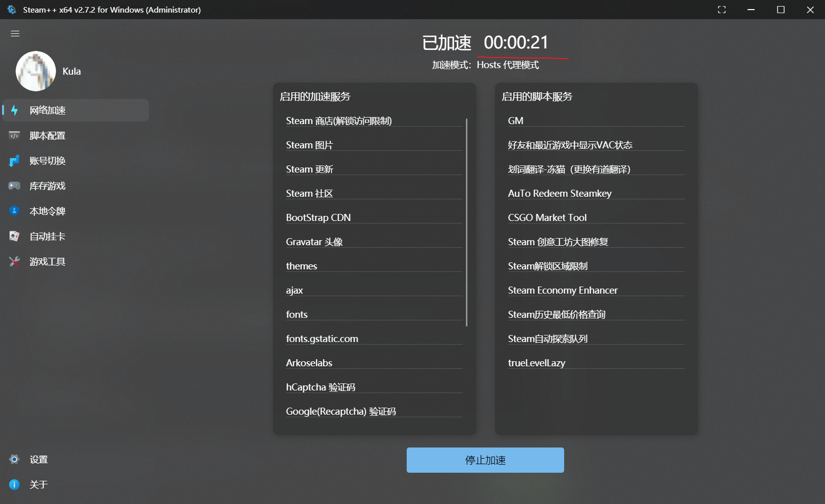Click the game tools wrench icon
This screenshot has height=504, width=825.
click(x=14, y=261)
